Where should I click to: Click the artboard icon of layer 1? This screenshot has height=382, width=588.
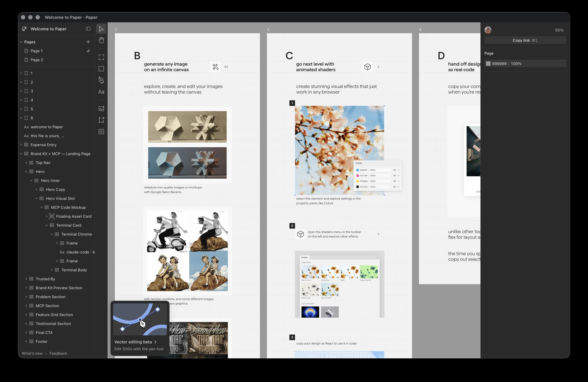click(x=26, y=73)
